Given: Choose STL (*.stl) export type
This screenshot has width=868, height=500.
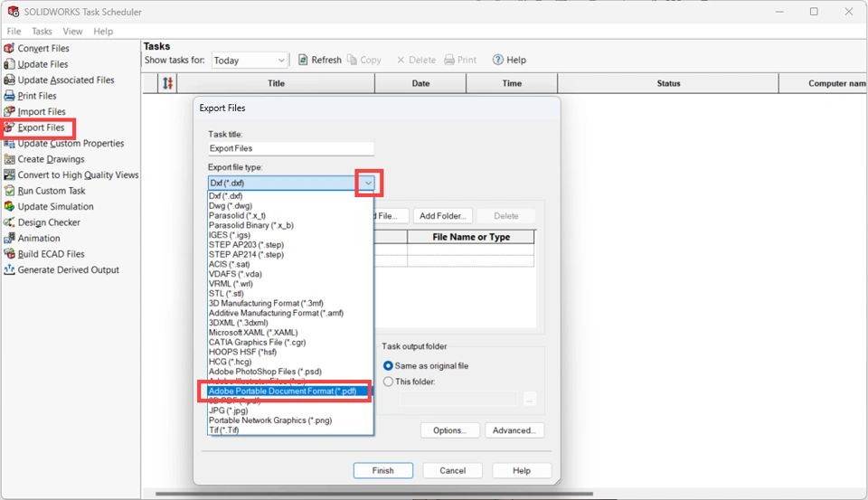Looking at the screenshot, I should coord(226,294).
